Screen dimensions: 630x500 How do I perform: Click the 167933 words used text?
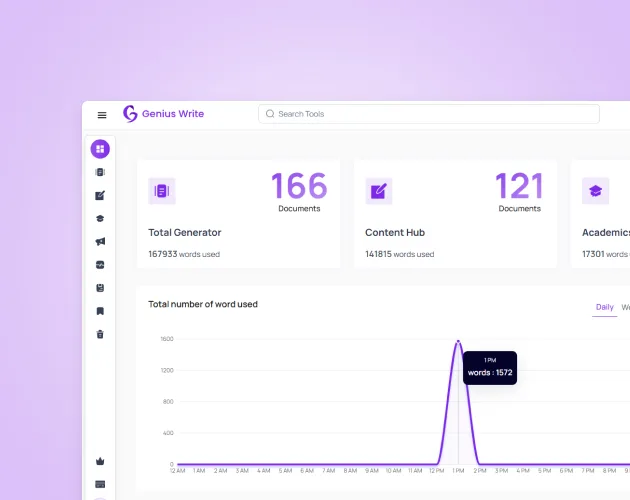click(x=184, y=254)
